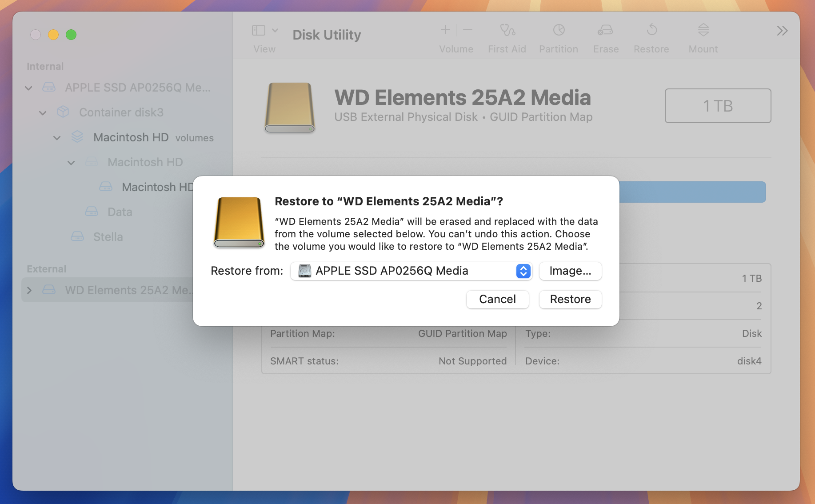This screenshot has width=815, height=504.
Task: Click the Data volume drive icon
Action: coord(92,211)
